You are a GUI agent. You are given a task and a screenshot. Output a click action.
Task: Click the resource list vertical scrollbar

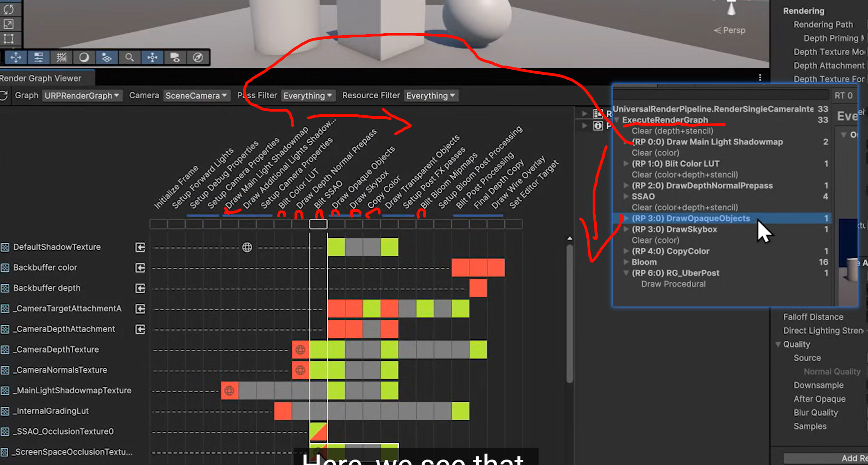(x=569, y=314)
